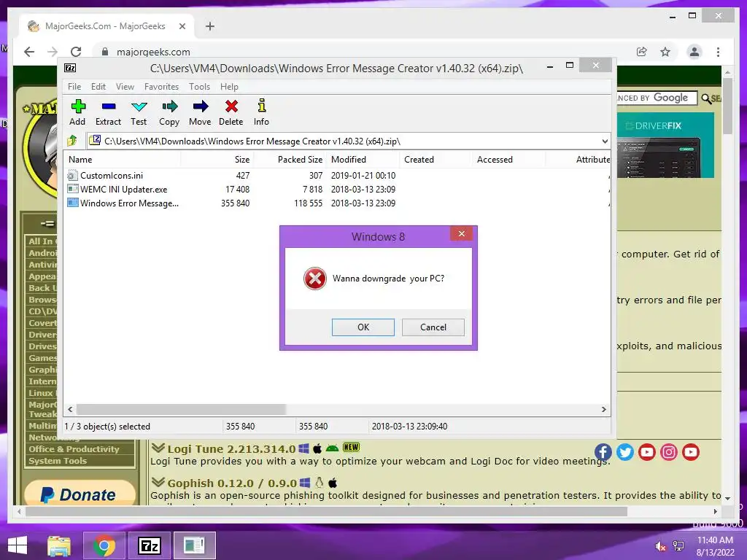Open the Help menu in 7-Zip
This screenshot has height=560, width=747.
(229, 87)
